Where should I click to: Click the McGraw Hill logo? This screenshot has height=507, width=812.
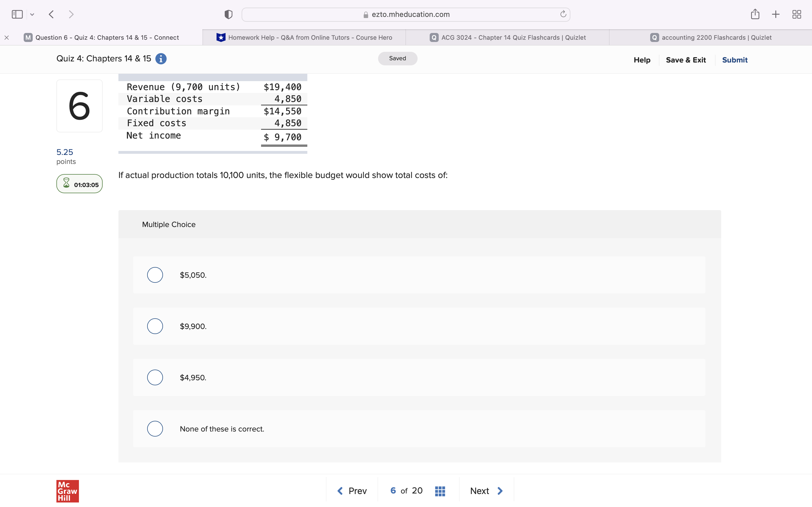tap(67, 491)
